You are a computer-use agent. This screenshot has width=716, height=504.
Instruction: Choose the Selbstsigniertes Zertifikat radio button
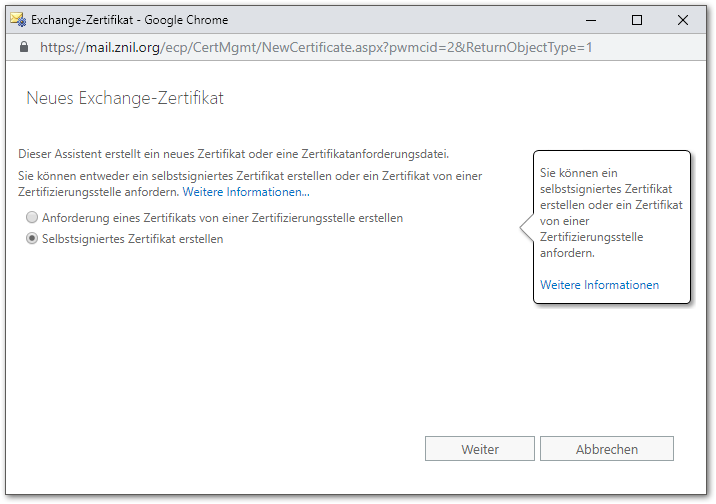33,239
